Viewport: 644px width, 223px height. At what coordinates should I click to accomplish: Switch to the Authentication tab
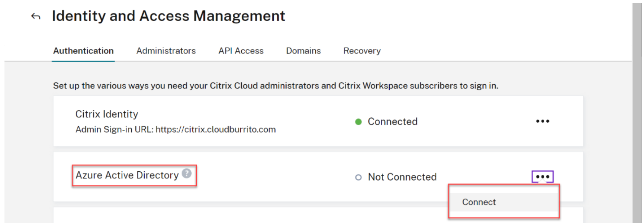pyautogui.click(x=83, y=51)
